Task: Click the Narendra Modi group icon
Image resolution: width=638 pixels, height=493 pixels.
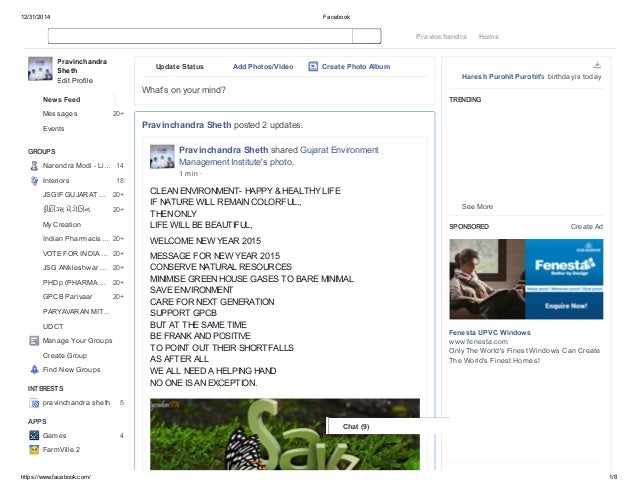Action: (x=34, y=166)
